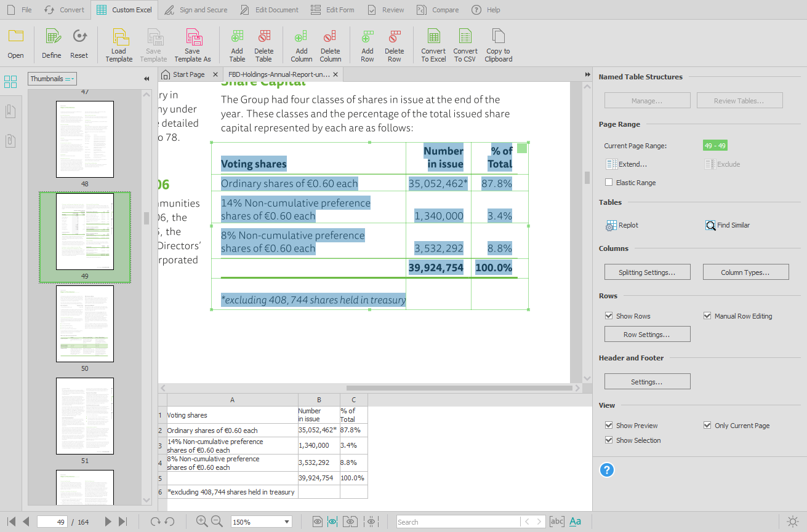Open the Attachments paperclip panel
Screen dimensions: 807x532
[10, 141]
